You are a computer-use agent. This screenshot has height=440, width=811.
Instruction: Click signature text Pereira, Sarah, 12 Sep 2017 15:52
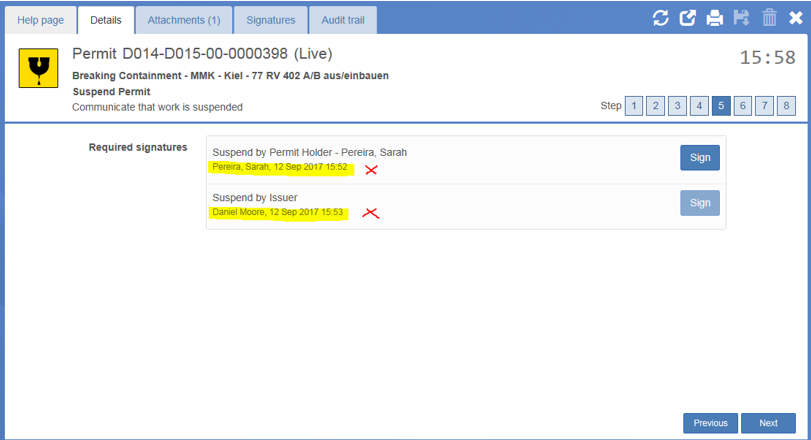(x=280, y=167)
